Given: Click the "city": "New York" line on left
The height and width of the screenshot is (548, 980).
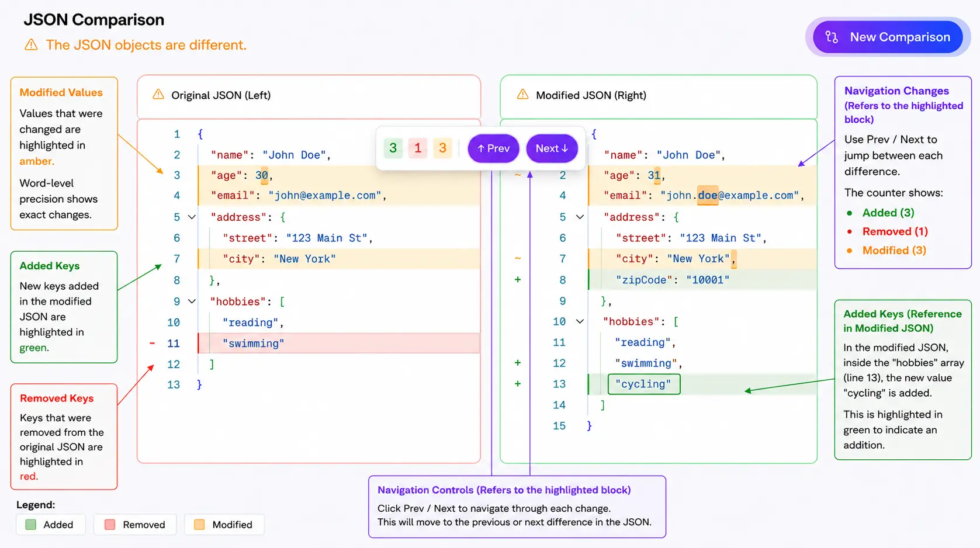Looking at the screenshot, I should 339,259.
